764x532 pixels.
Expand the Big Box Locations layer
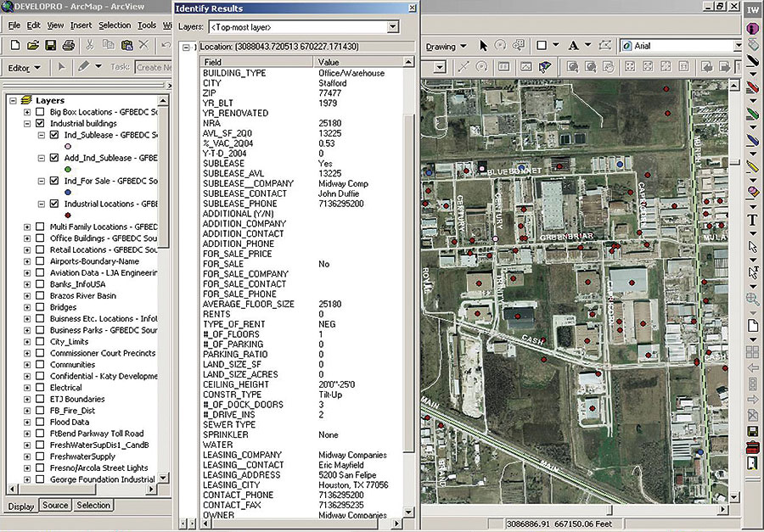[x=27, y=112]
